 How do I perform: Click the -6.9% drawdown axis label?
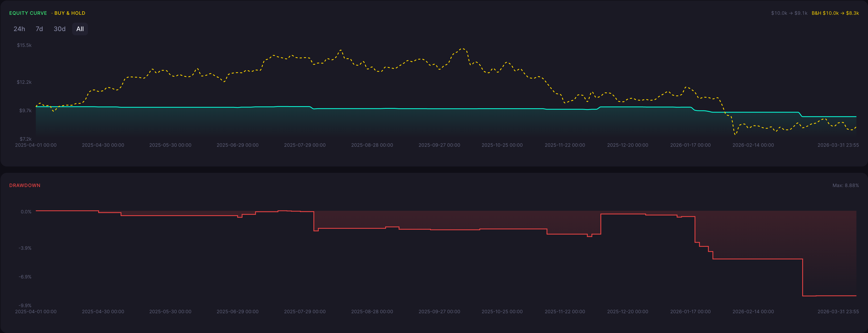coord(25,277)
